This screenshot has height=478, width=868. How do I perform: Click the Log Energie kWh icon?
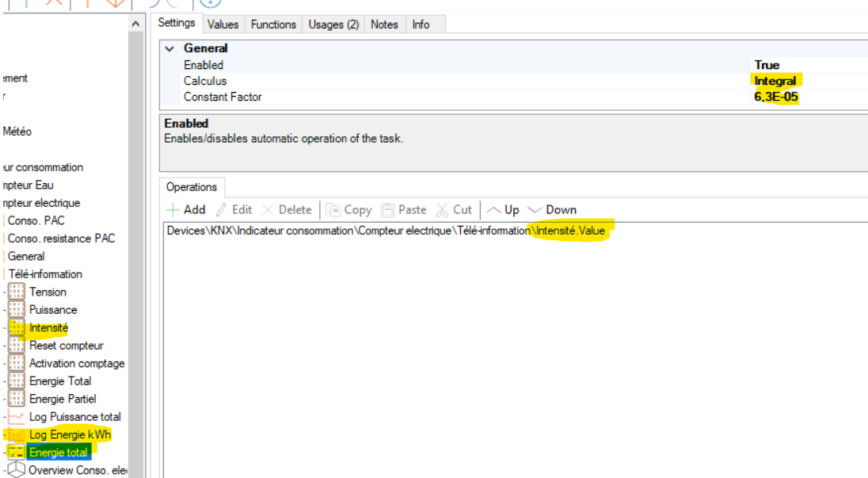tap(17, 435)
